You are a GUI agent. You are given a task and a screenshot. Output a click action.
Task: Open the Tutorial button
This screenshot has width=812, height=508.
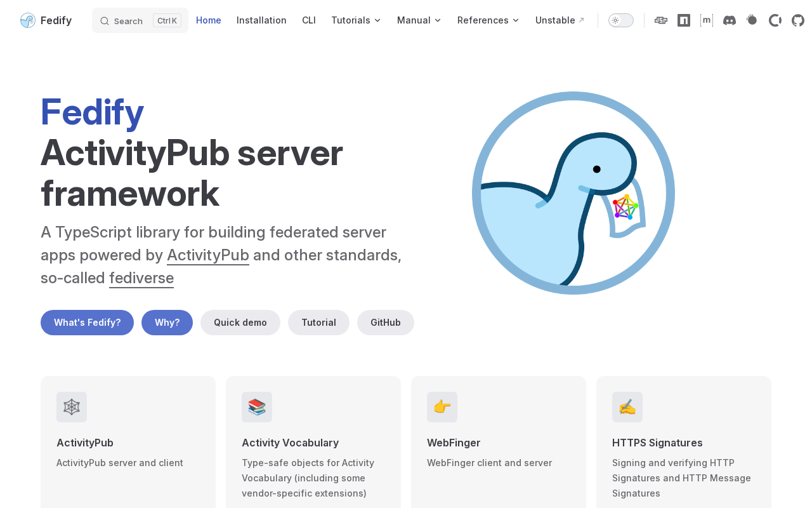point(319,323)
